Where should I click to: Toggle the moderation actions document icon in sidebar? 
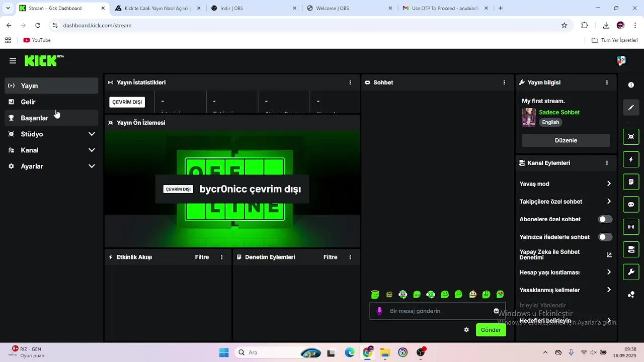631,182
